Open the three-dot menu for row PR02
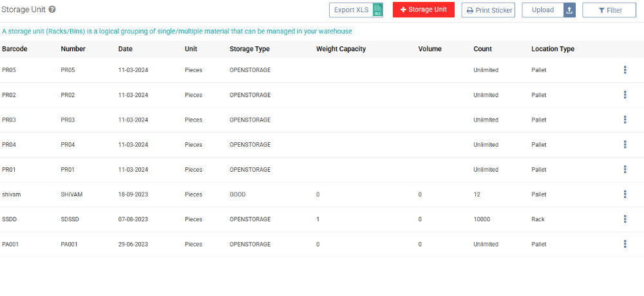Image resolution: width=644 pixels, height=296 pixels. (625, 95)
